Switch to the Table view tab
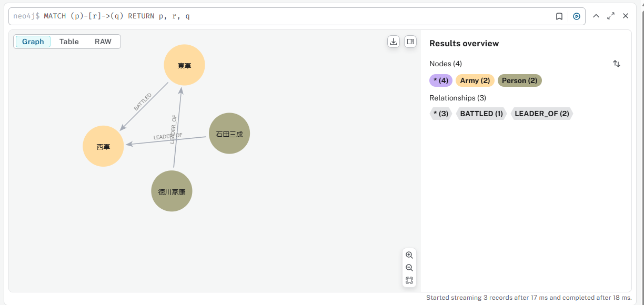This screenshot has width=644, height=305. (x=69, y=42)
